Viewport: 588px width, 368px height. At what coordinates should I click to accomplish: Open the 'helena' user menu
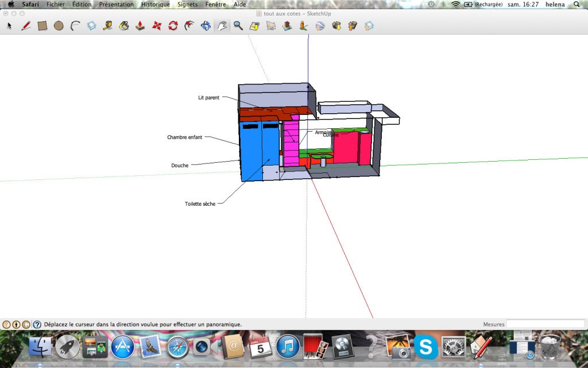(555, 5)
